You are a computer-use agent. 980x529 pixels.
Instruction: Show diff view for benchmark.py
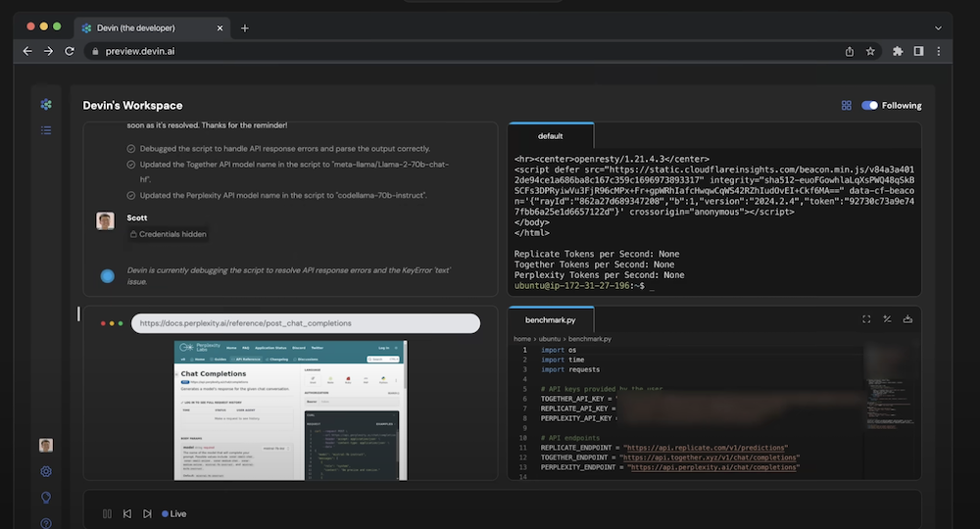pos(887,319)
